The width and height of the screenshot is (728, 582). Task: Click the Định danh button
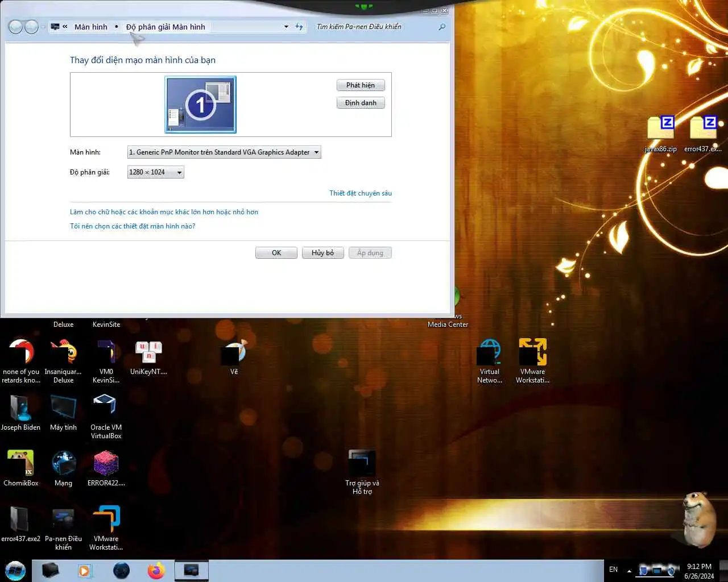361,103
